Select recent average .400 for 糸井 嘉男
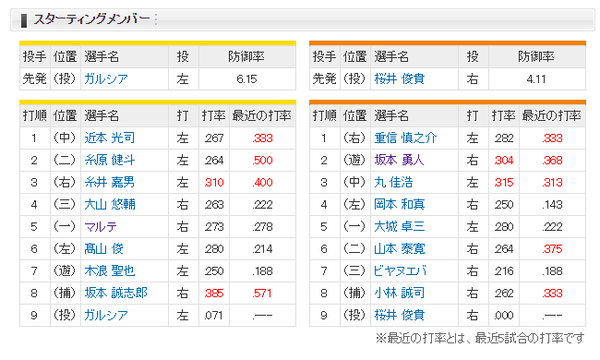 (x=262, y=182)
